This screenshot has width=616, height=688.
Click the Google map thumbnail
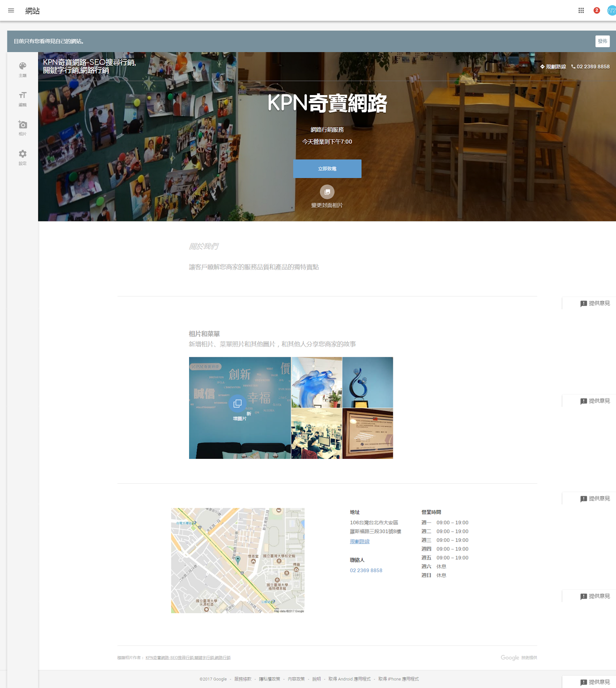pos(238,560)
